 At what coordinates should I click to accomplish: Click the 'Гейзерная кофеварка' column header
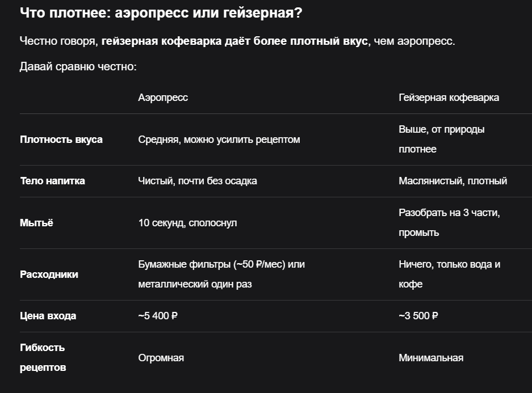coord(449,98)
